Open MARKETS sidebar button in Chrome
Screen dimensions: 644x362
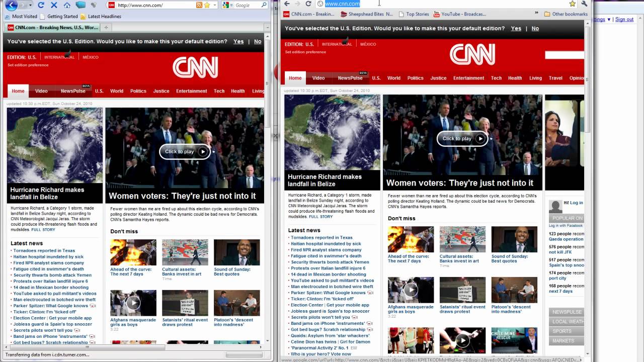[x=567, y=341]
